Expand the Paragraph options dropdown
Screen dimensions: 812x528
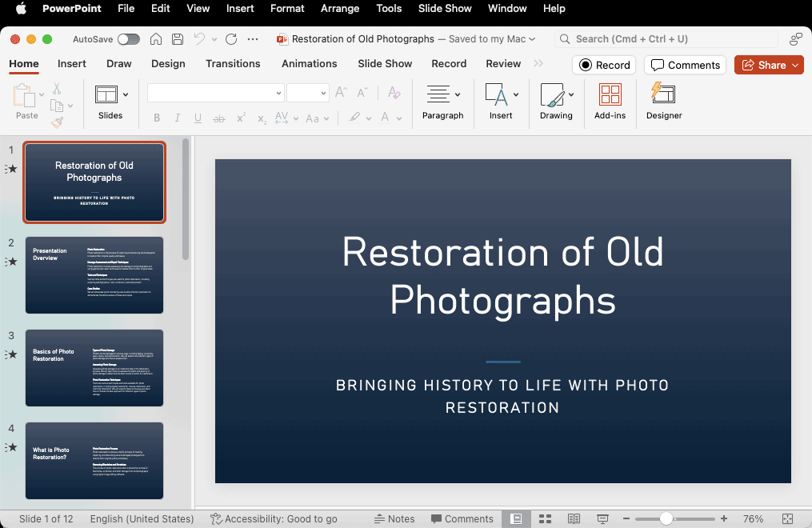458,94
